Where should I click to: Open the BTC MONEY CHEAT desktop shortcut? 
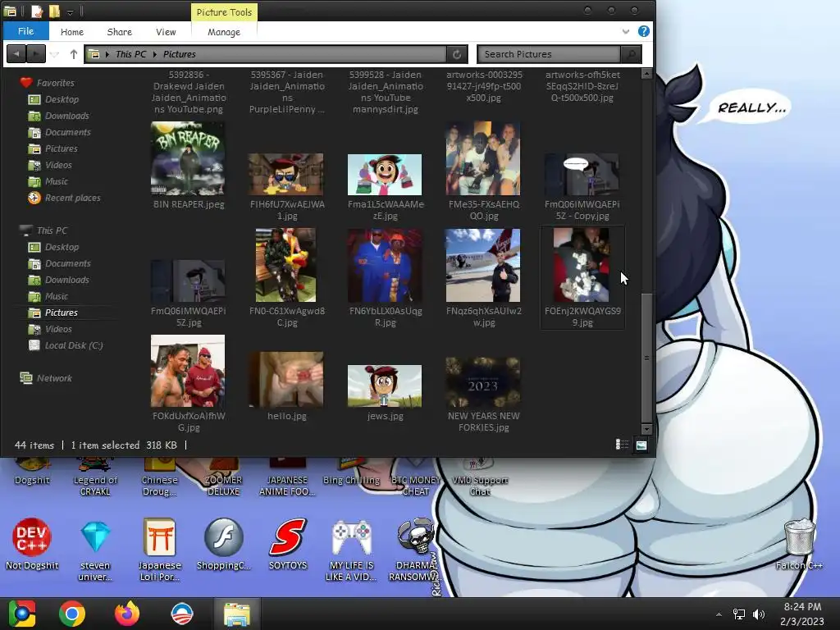click(x=416, y=478)
